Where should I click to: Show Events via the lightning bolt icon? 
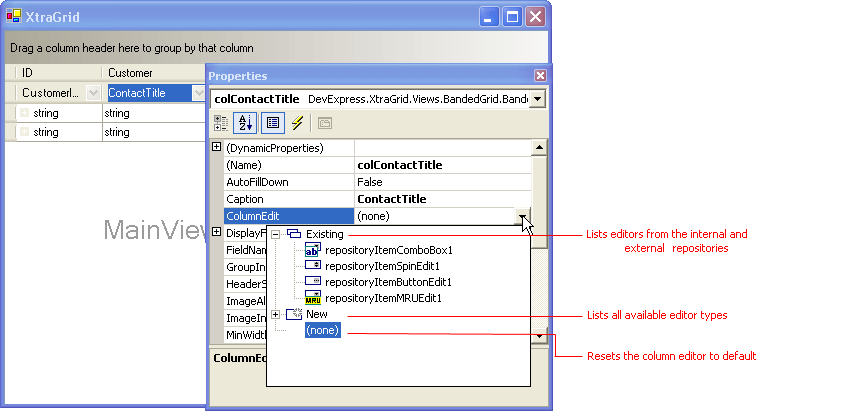(x=297, y=123)
